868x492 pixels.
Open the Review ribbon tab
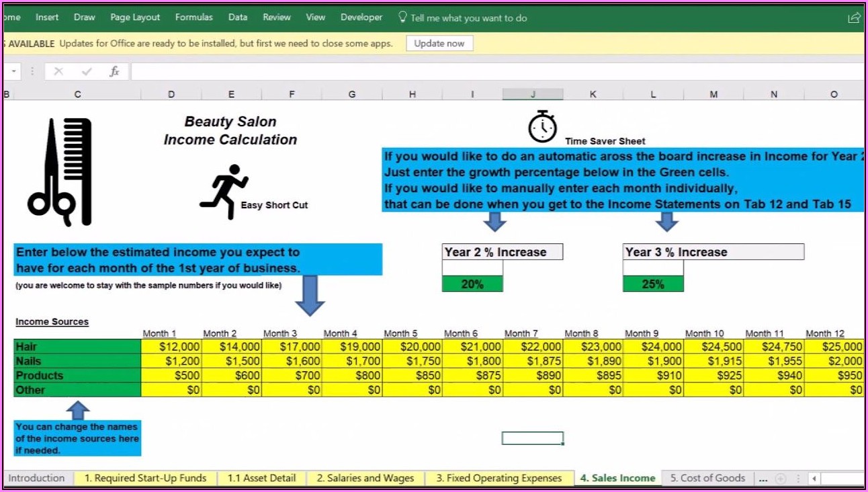(x=277, y=17)
